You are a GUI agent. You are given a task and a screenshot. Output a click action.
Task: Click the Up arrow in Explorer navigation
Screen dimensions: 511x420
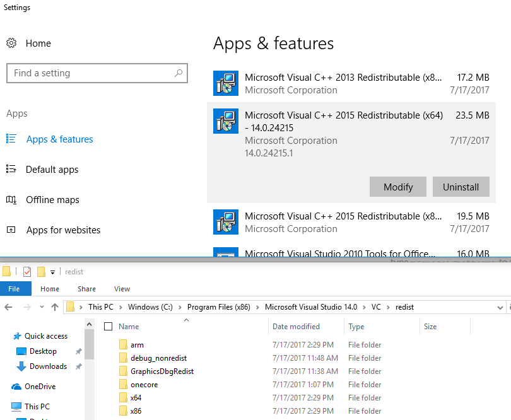(x=55, y=307)
